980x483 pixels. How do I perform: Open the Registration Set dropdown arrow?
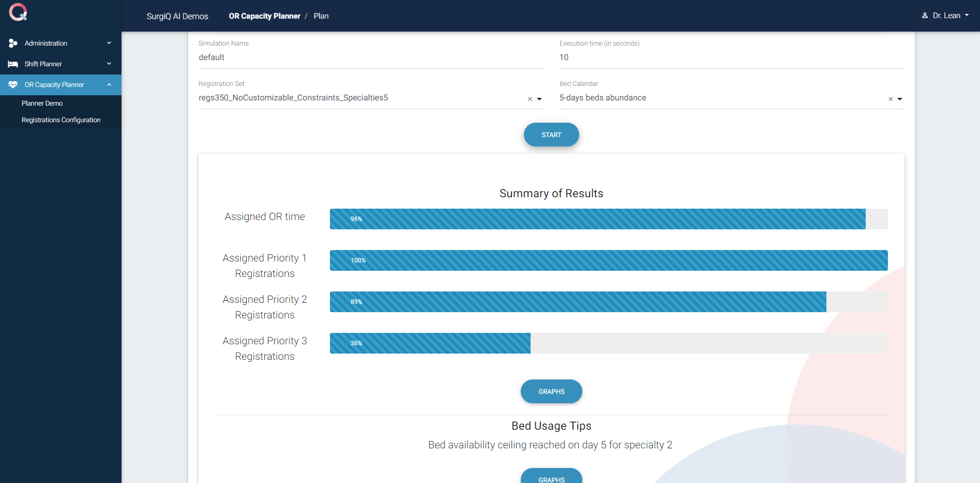(x=539, y=99)
